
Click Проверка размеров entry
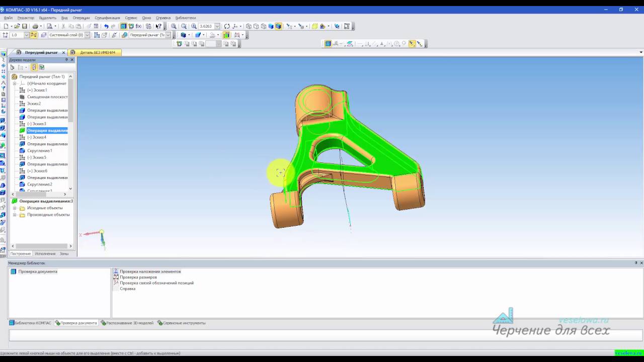click(x=138, y=277)
